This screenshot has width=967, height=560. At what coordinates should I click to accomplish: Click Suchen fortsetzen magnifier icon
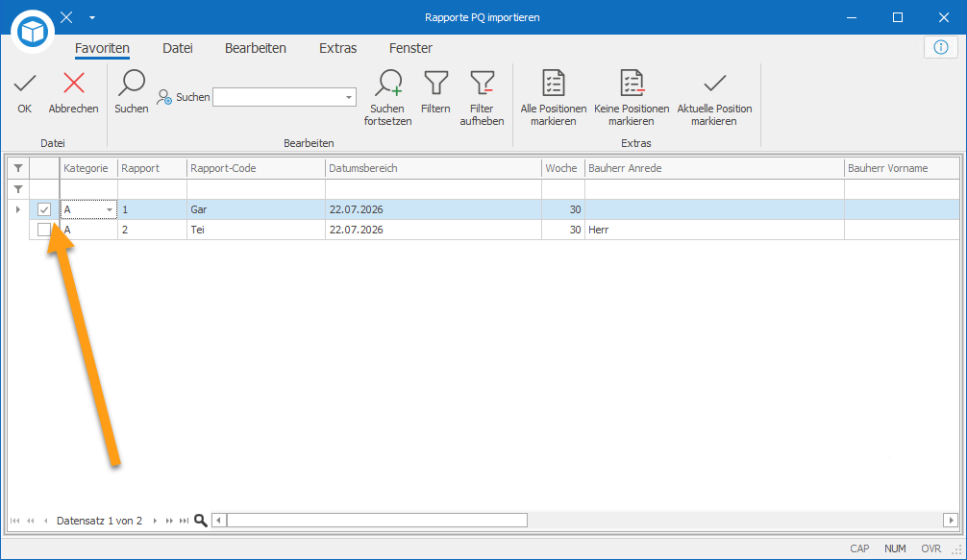(x=388, y=84)
